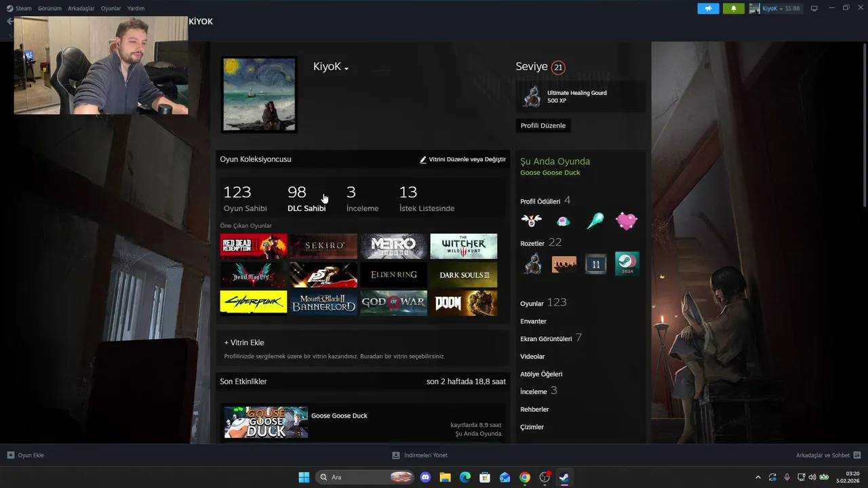Open the Dark Souls III tile
This screenshot has height=488, width=868.
coord(464,274)
